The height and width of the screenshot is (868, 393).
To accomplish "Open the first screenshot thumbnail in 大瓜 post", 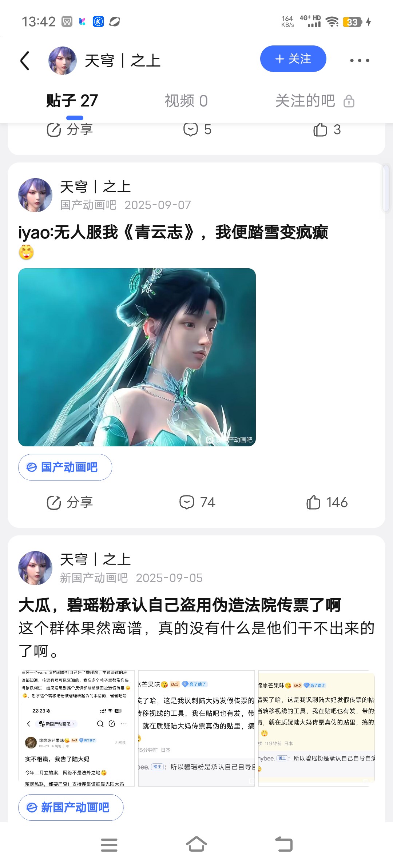I will [x=76, y=728].
